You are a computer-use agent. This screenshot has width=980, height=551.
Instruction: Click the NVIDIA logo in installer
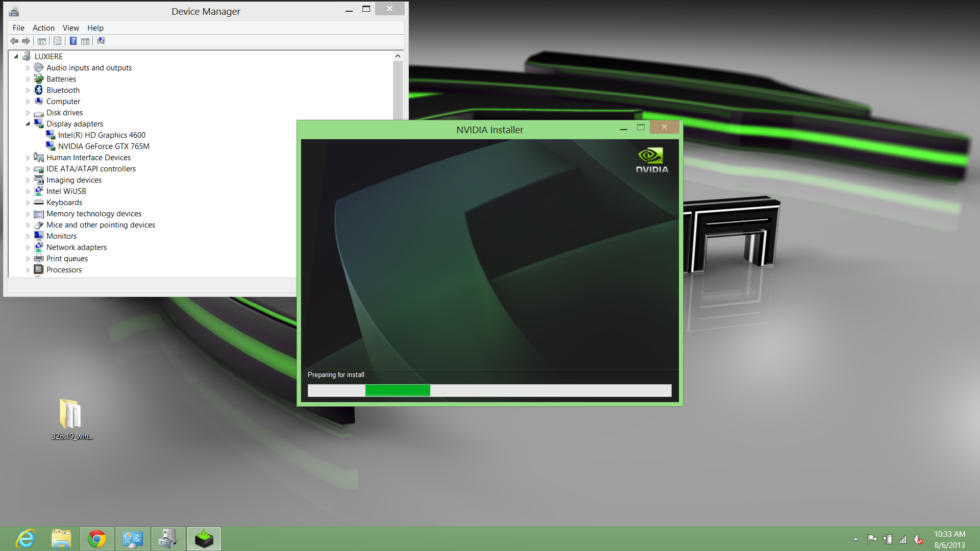[x=651, y=160]
